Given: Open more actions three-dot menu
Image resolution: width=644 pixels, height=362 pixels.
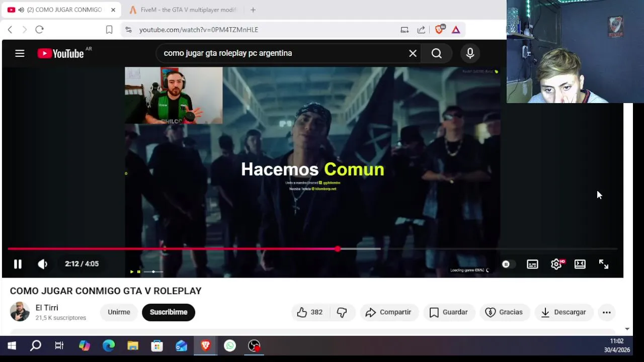Looking at the screenshot, I should click(x=607, y=312).
